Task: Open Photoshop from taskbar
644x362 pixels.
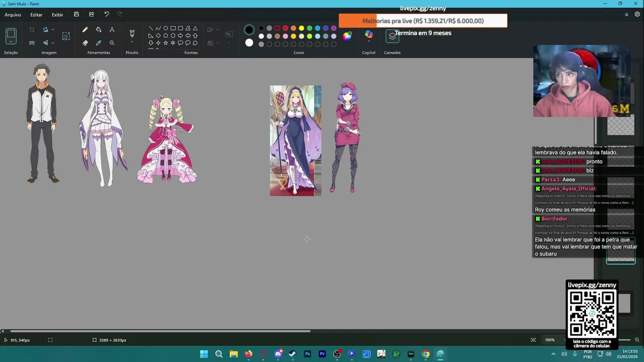Action: [x=307, y=354]
